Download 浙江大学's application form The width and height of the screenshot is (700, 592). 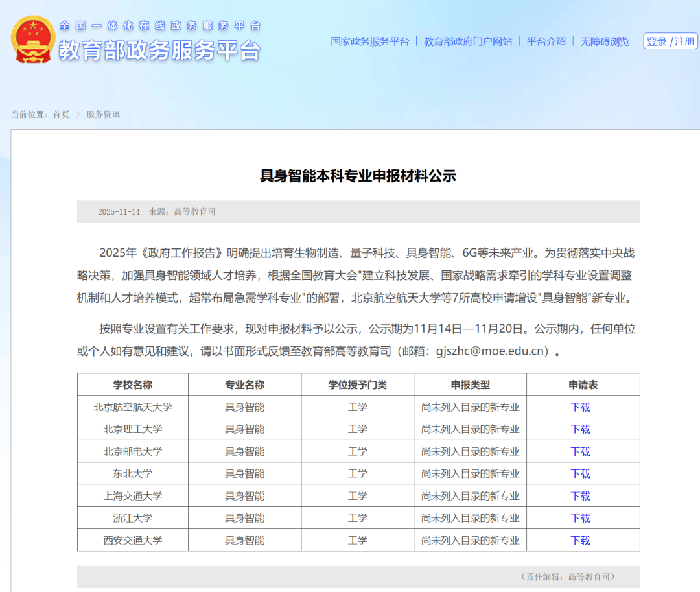(580, 517)
